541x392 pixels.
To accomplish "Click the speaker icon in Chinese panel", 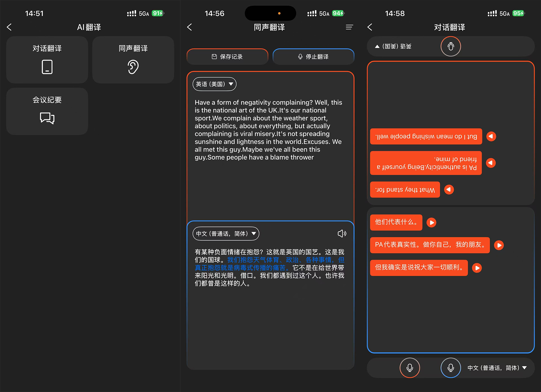I will (342, 233).
